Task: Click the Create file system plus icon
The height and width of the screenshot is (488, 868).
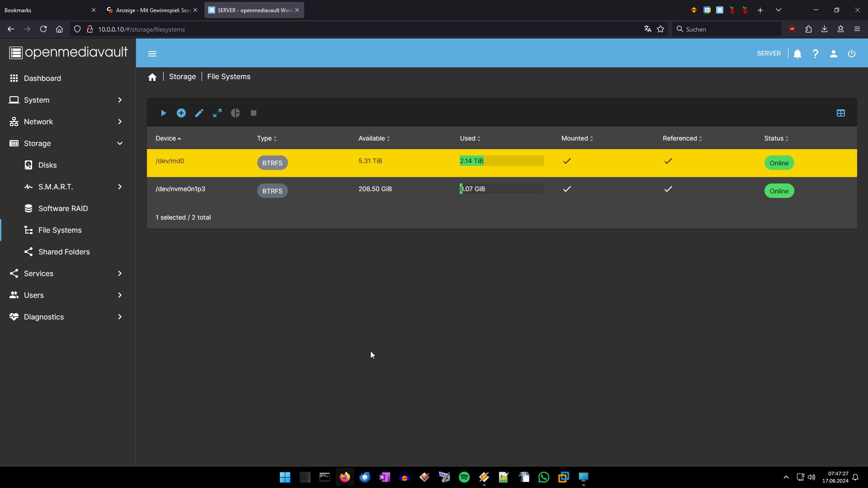Action: click(181, 113)
